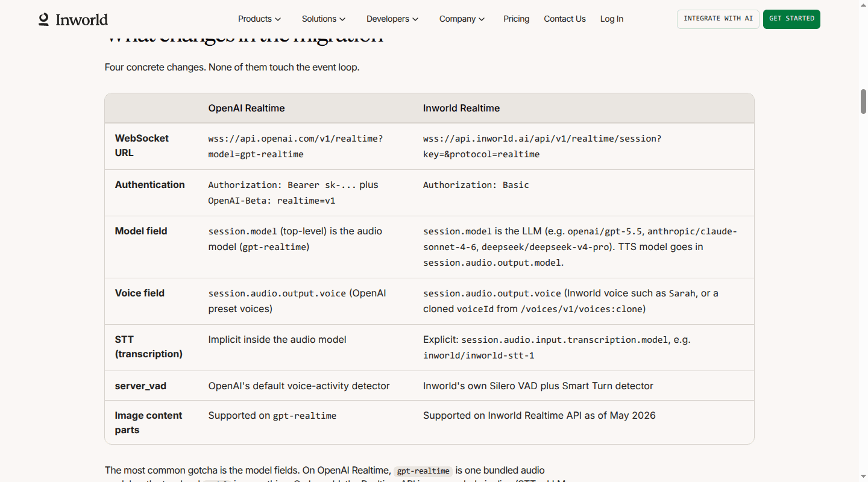The height and width of the screenshot is (482, 868).
Task: Click the OpenAI Realtime column header
Action: click(247, 108)
